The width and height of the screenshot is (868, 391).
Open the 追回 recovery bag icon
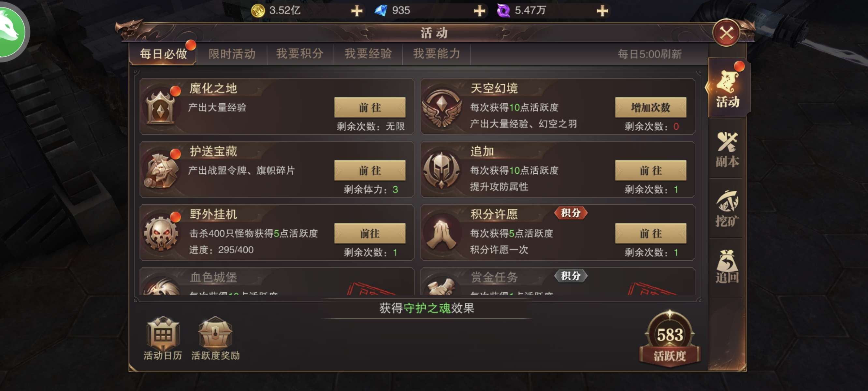pyautogui.click(x=727, y=267)
